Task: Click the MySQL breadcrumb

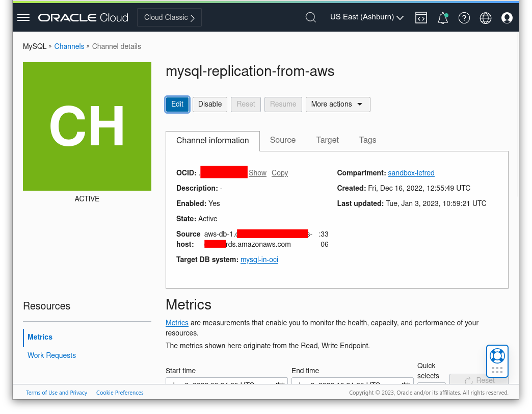Action: 35,46
